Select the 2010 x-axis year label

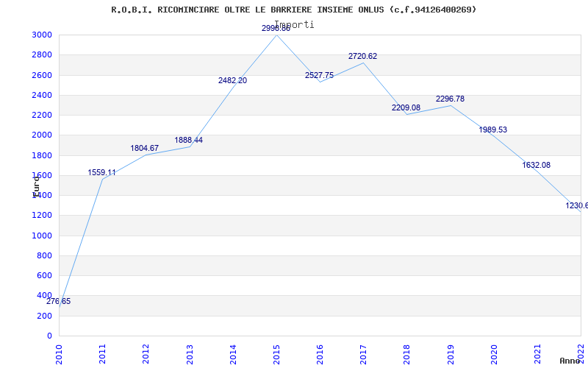point(59,354)
